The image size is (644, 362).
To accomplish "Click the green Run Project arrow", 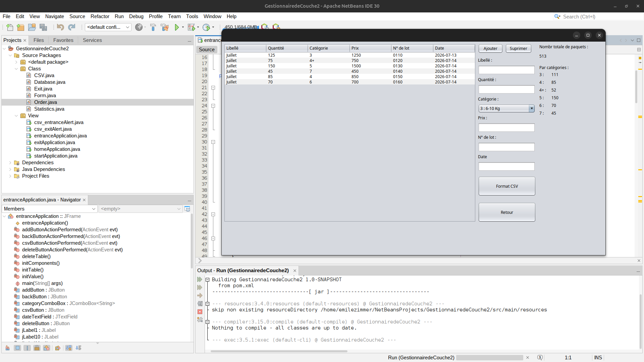I will (x=177, y=27).
